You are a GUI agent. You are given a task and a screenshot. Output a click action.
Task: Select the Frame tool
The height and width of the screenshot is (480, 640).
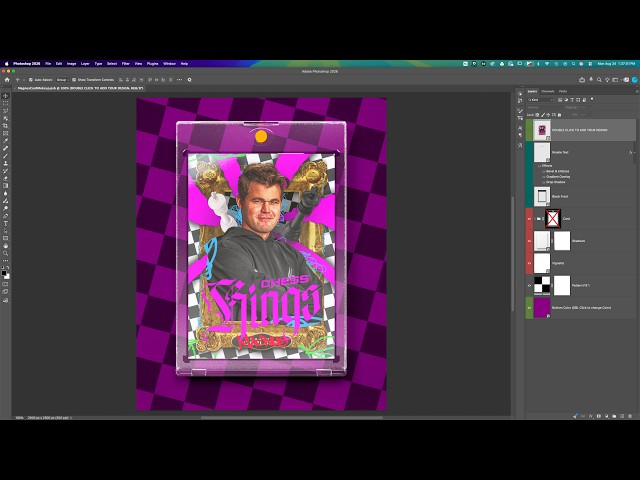(x=6, y=133)
